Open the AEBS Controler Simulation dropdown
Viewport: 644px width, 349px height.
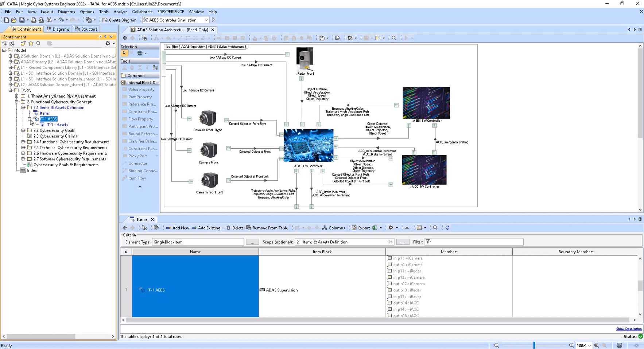point(206,20)
